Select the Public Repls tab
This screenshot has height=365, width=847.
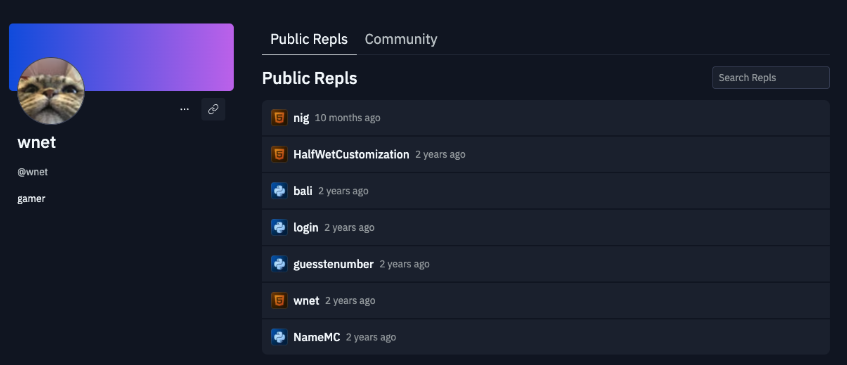309,39
